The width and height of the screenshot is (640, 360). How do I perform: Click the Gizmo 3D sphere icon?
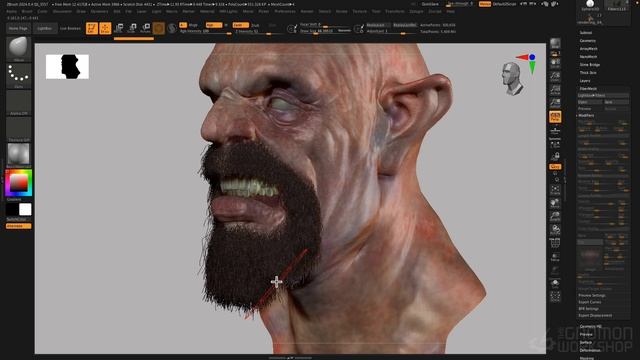[x=159, y=28]
